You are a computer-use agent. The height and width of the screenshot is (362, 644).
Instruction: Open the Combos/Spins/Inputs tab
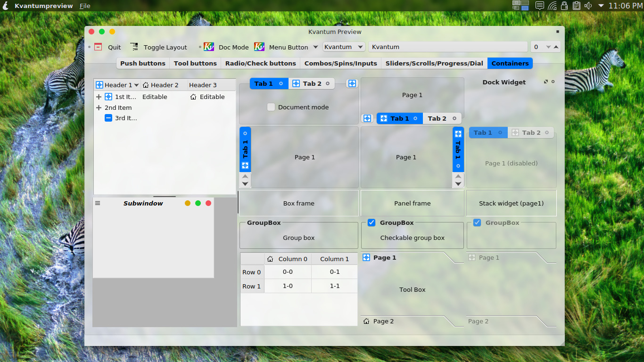pyautogui.click(x=341, y=63)
